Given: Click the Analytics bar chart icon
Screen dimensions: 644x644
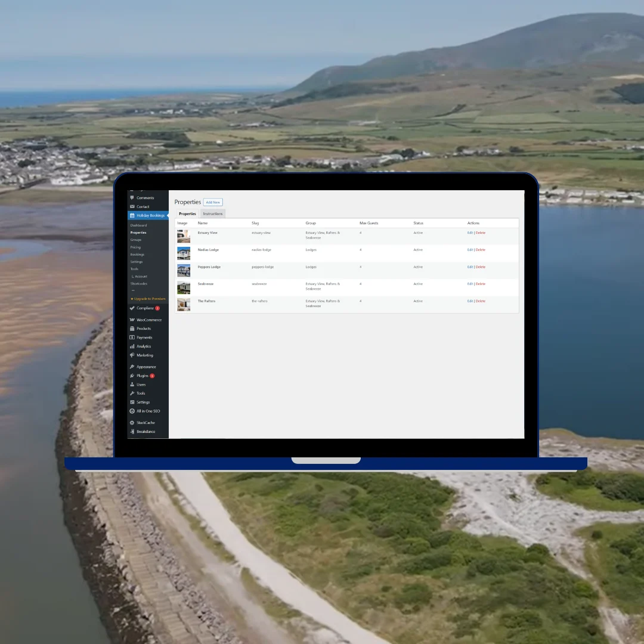Looking at the screenshot, I should click(132, 346).
